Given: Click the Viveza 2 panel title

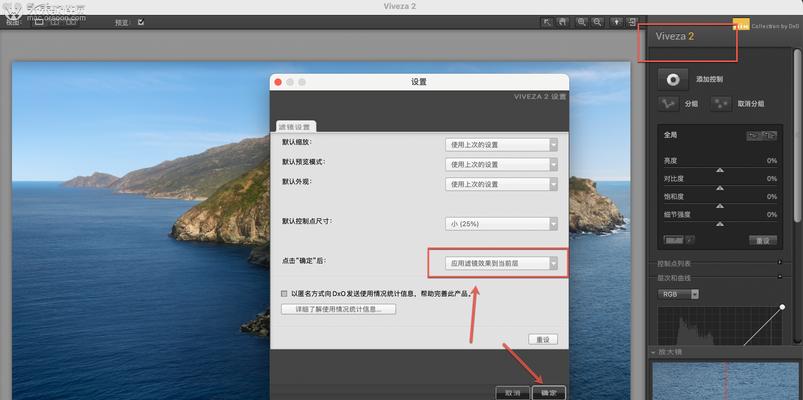Looking at the screenshot, I should 675,36.
